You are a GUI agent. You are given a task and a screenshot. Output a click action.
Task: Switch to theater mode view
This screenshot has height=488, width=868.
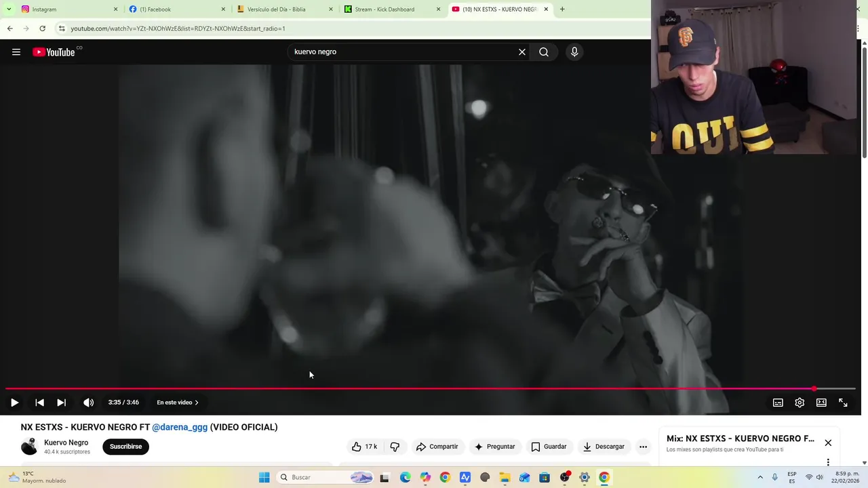pos(821,403)
